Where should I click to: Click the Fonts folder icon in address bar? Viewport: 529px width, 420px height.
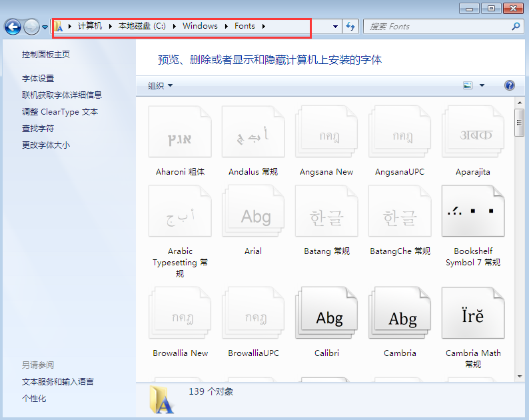coord(59,27)
